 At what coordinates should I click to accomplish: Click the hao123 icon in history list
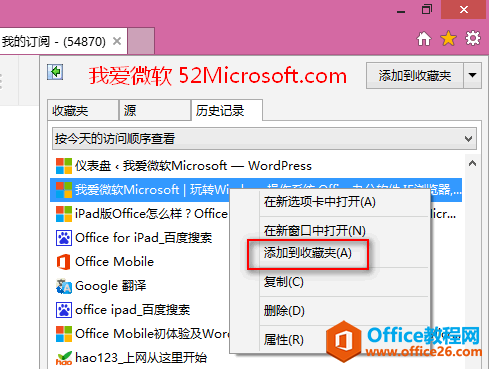(64, 358)
